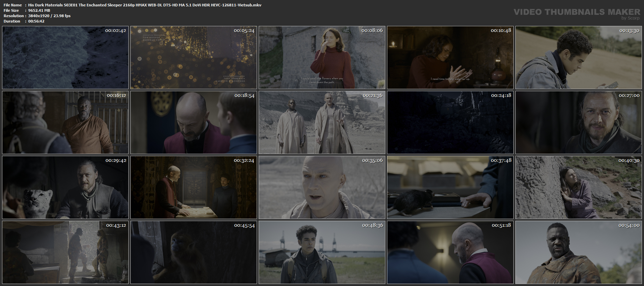
Task: Click the resolution value 3840x1920 / 23.98 fps
Action: pyautogui.click(x=49, y=16)
